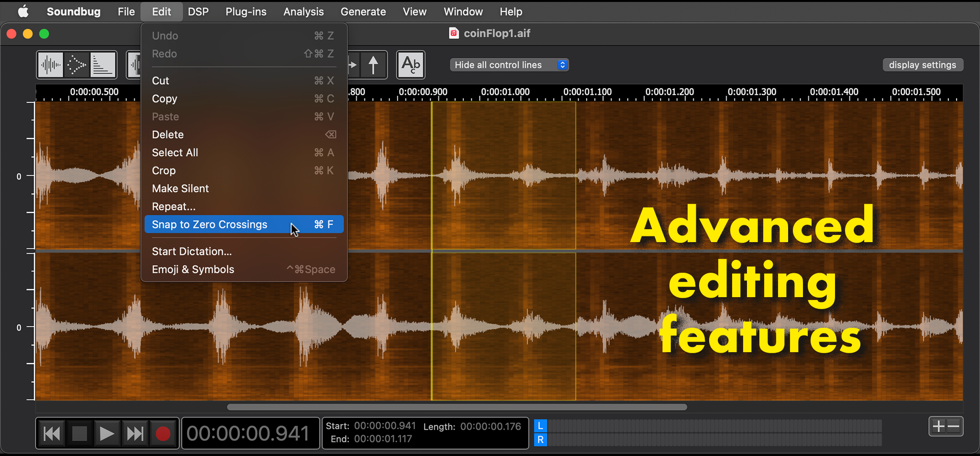Choose Repeat... from the Edit menu
Viewport: 980px width, 456px height.
click(244, 207)
